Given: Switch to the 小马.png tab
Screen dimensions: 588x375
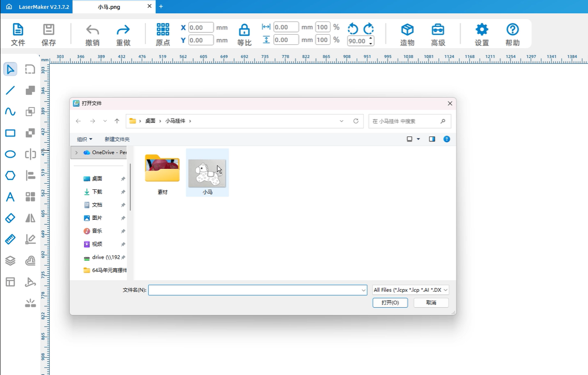Looking at the screenshot, I should 109,7.
